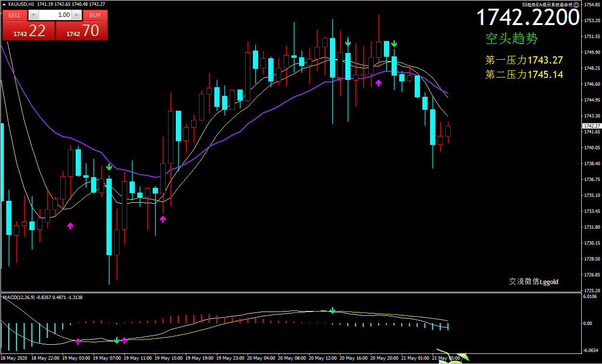Click green sell arrow above 20 May 16:00 candle
The image size is (602, 364).
click(348, 43)
